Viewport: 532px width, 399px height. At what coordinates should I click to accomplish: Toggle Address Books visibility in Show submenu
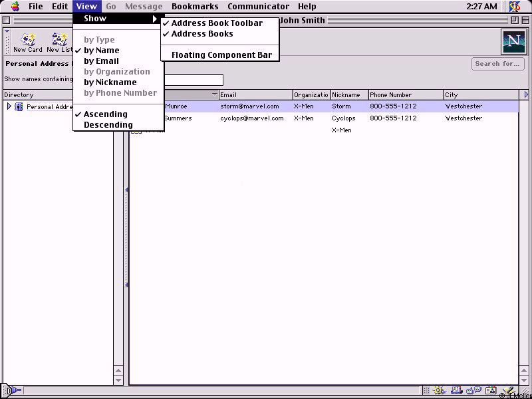(x=202, y=34)
